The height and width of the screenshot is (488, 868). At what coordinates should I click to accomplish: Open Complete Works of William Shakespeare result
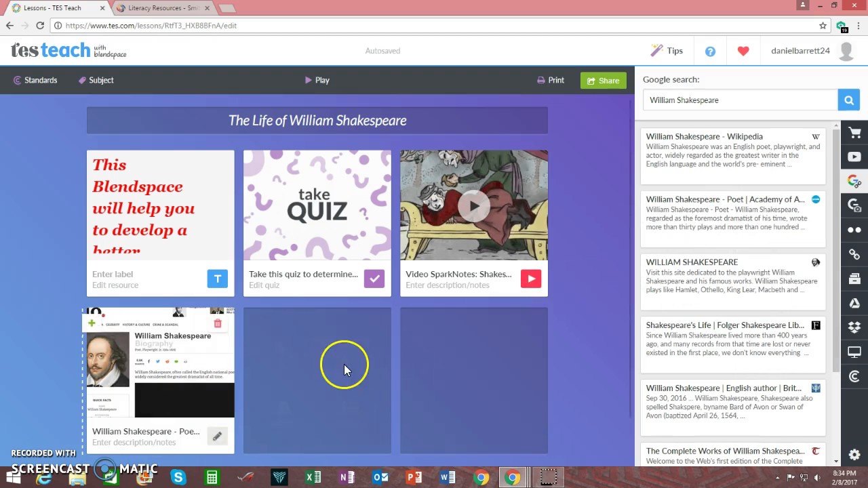[x=733, y=455]
